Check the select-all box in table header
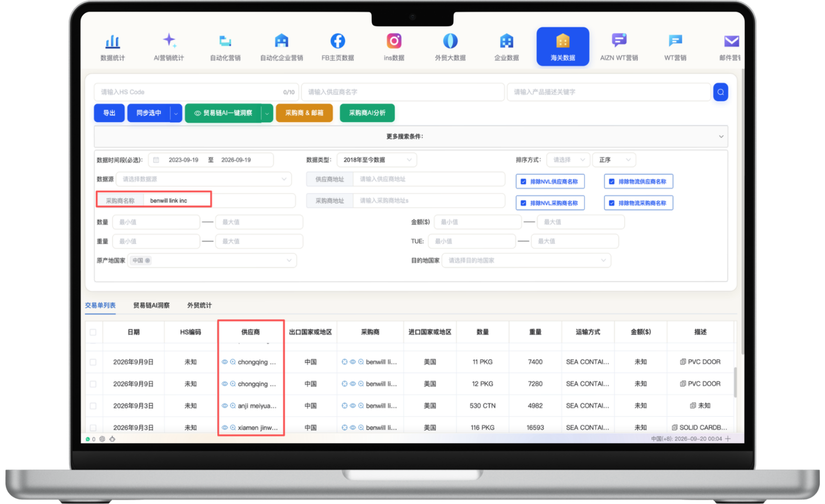Screen dimensions: 825x504 (93, 332)
